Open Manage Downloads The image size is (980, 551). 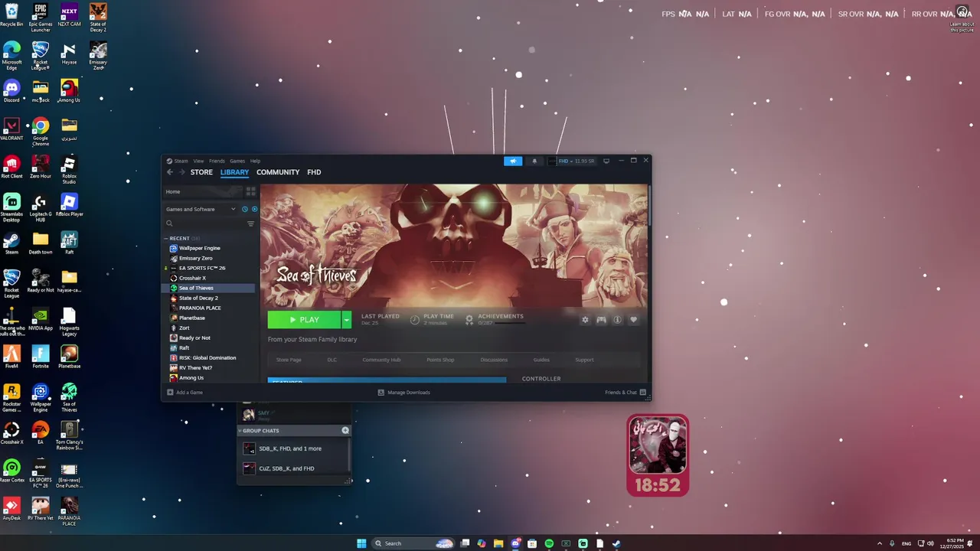pyautogui.click(x=404, y=393)
